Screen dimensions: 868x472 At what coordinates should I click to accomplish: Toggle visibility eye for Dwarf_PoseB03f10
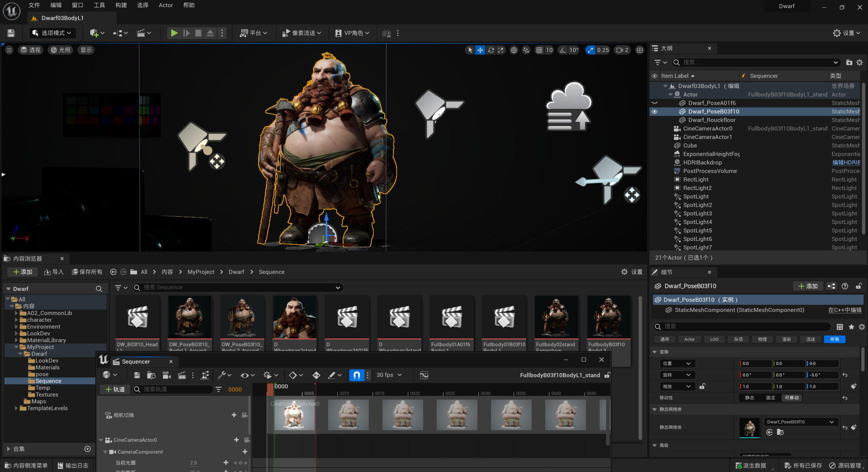click(655, 112)
